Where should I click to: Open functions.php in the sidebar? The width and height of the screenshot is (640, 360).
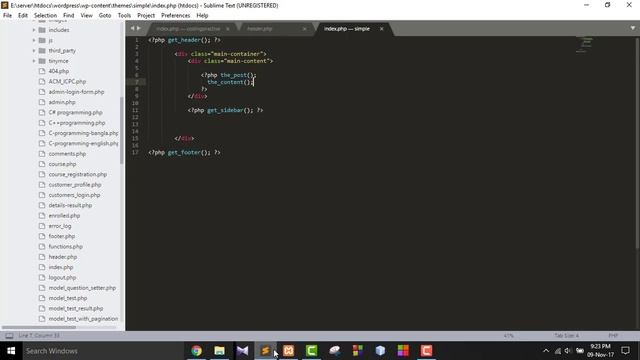66,247
